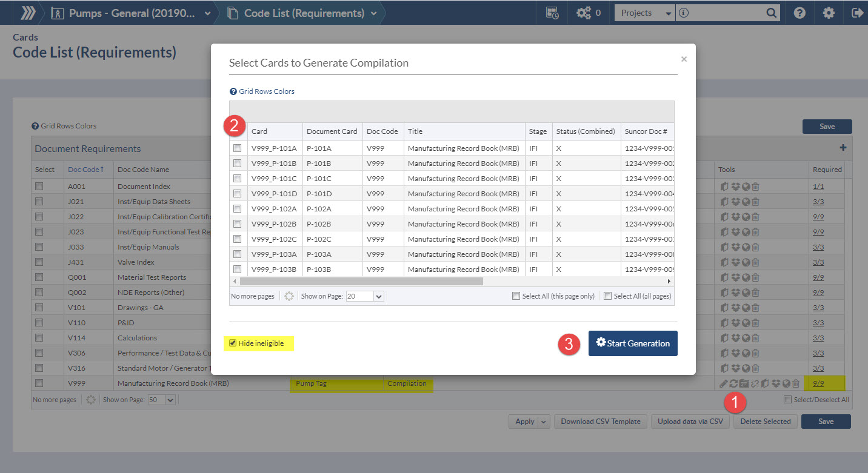868x473 pixels.
Task: Click the trash icon for J023 row
Action: (x=755, y=232)
